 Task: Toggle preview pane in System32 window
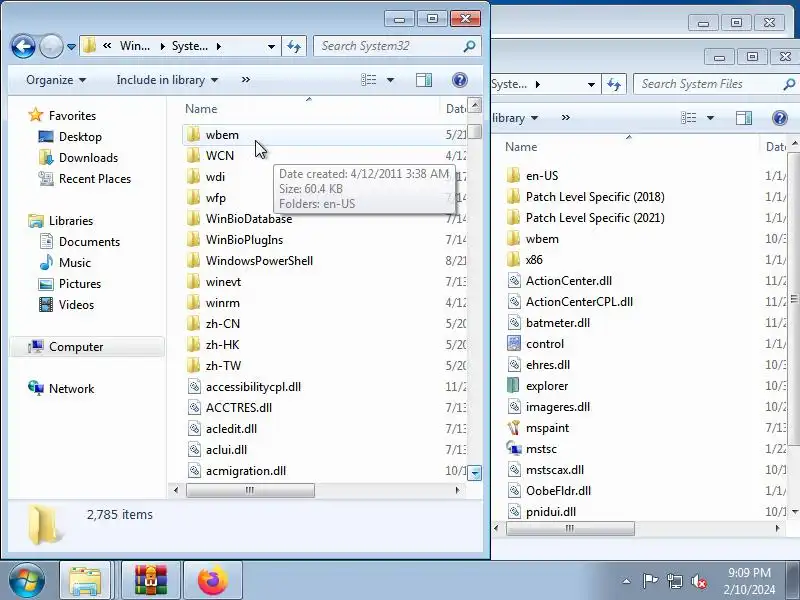tap(424, 80)
